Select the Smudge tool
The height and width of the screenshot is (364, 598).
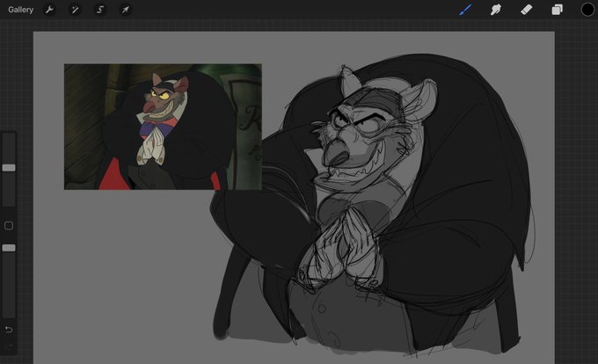[495, 10]
